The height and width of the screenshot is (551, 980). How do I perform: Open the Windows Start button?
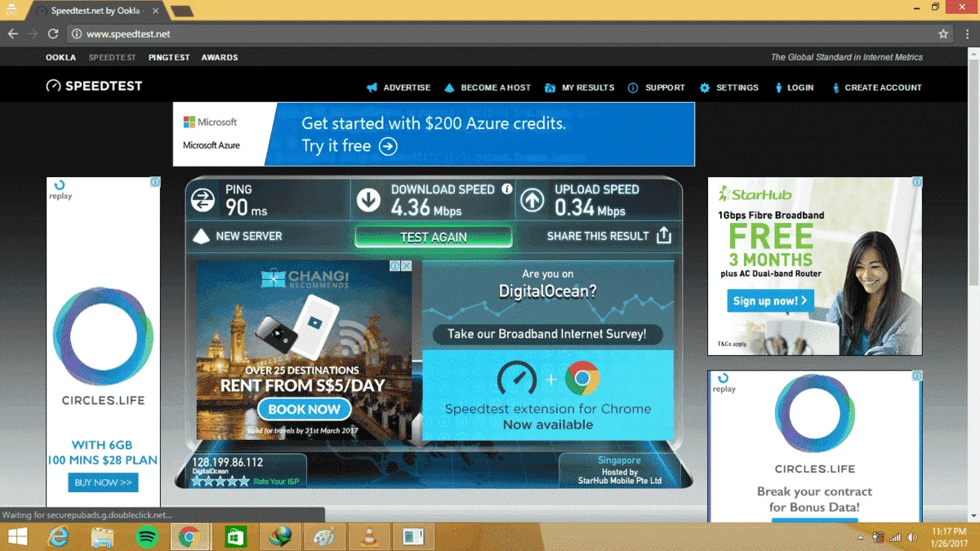point(16,536)
